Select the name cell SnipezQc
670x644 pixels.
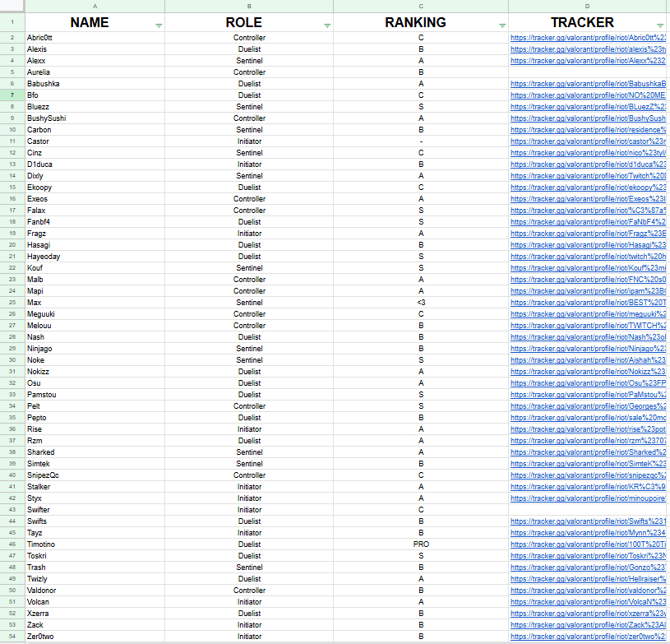tap(95, 475)
